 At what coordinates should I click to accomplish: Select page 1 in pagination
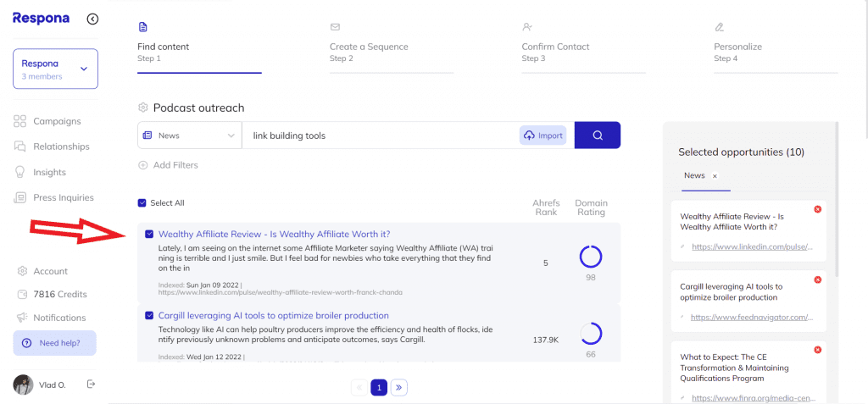(x=379, y=388)
